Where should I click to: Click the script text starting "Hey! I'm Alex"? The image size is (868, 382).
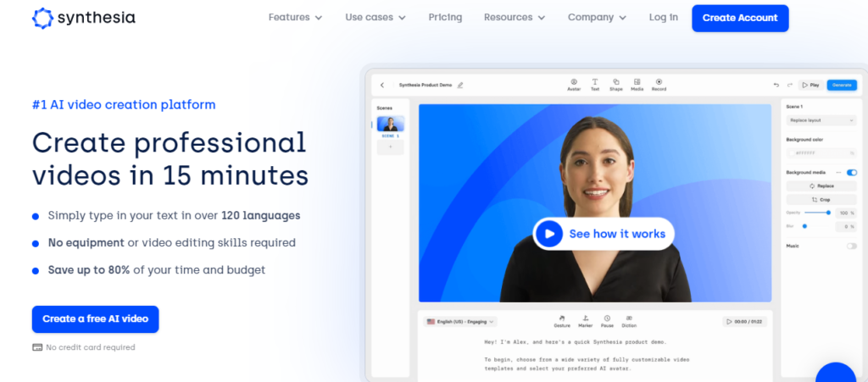point(576,342)
